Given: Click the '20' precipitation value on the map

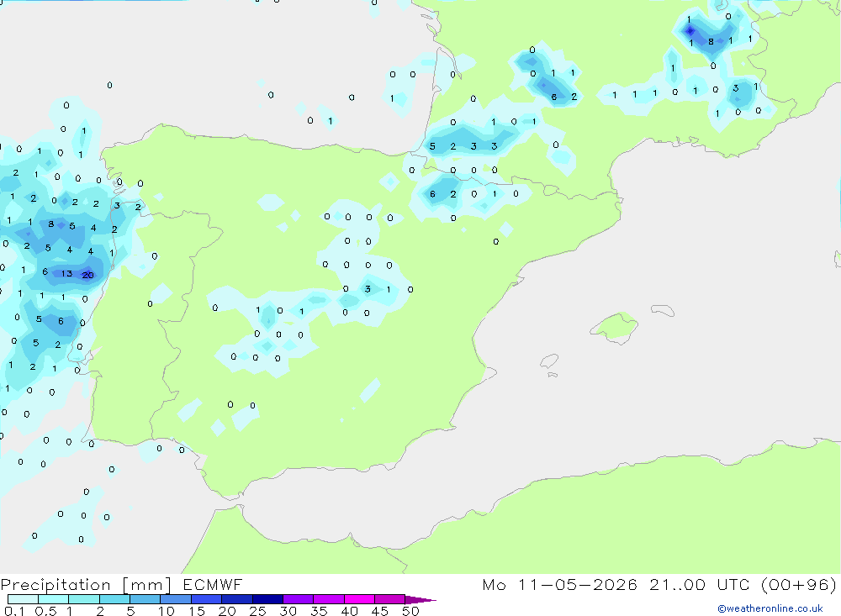Looking at the screenshot, I should tap(87, 275).
